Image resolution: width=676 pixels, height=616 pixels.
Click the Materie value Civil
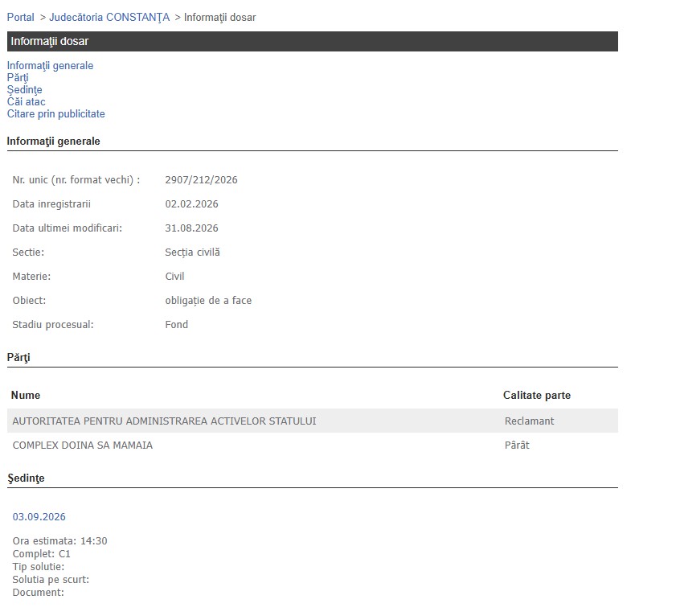(174, 277)
